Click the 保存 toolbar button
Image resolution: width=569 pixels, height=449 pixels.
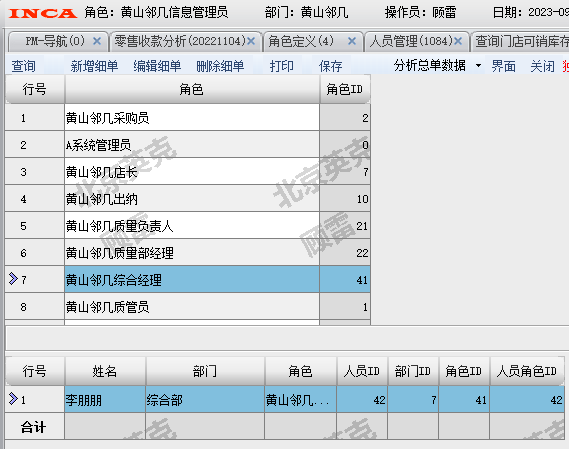tap(330, 66)
